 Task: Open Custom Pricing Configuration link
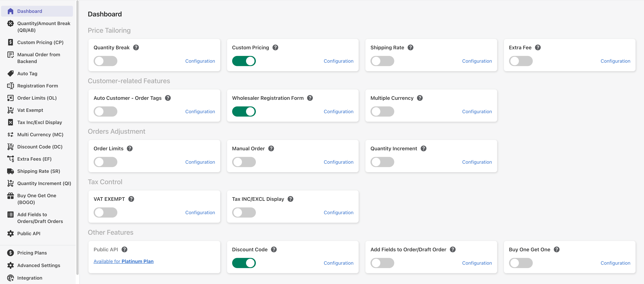(338, 61)
